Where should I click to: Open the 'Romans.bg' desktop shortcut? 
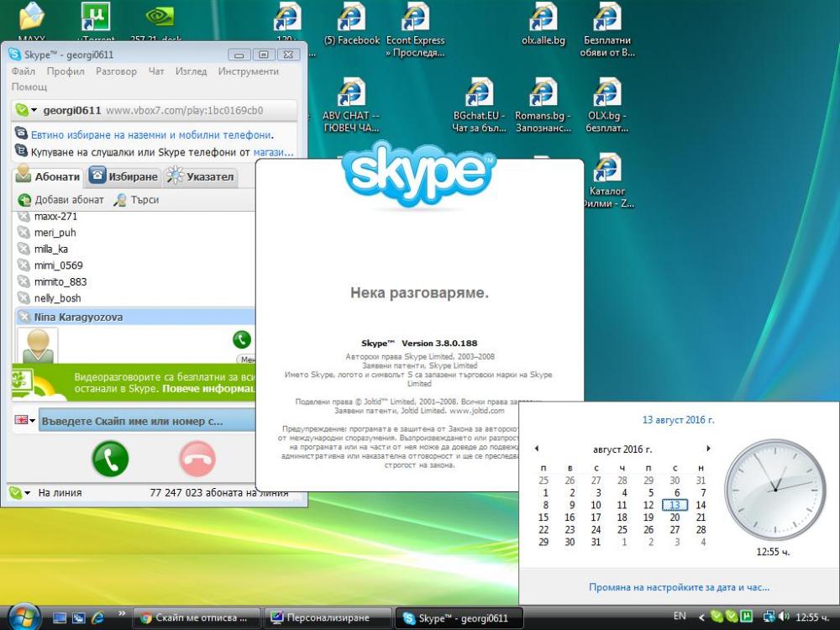tap(543, 105)
